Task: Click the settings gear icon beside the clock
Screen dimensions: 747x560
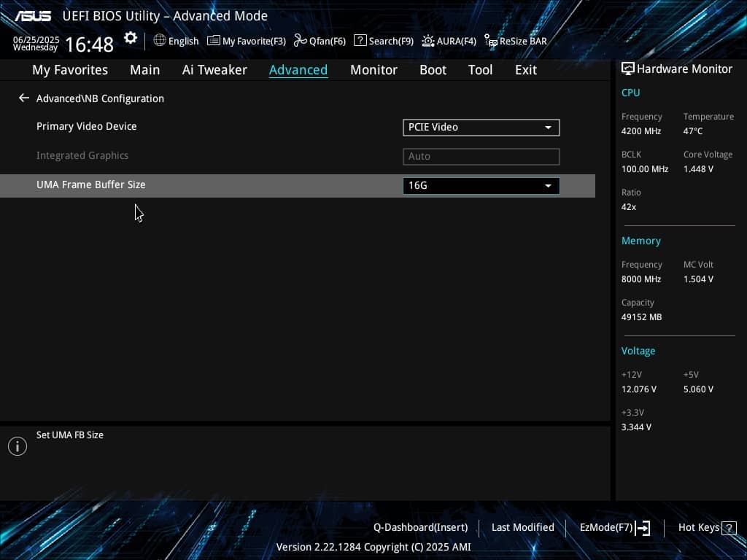Action: point(130,38)
